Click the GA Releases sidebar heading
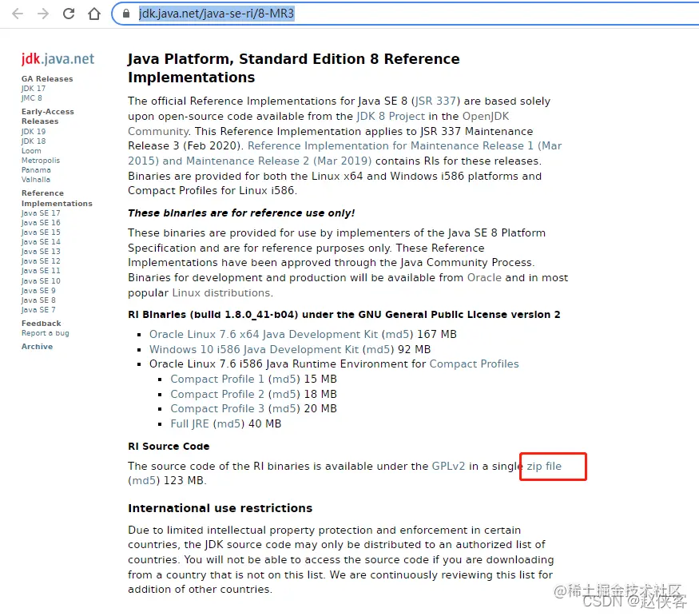Viewport: 699px width, 616px height. [x=47, y=79]
